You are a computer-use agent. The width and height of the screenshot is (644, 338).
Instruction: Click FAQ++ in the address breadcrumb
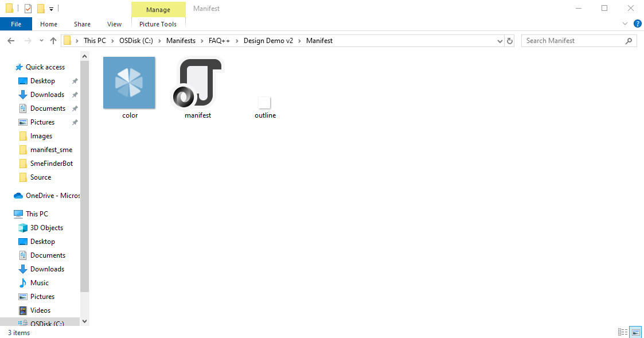219,41
